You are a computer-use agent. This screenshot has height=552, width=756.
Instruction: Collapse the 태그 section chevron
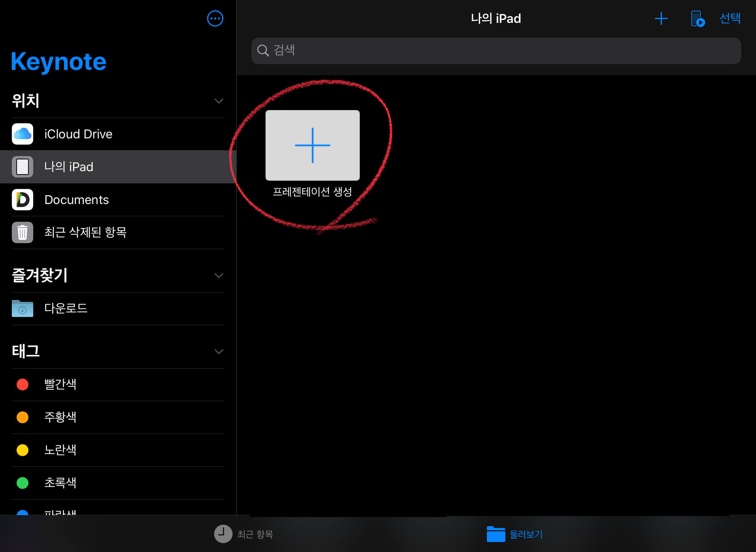(219, 352)
